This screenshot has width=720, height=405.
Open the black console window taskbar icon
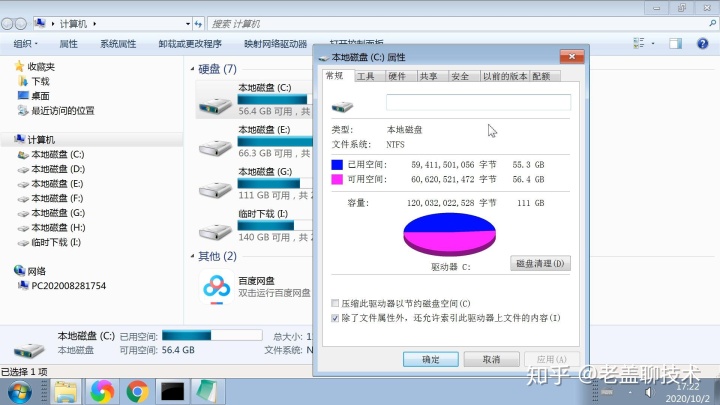point(173,392)
